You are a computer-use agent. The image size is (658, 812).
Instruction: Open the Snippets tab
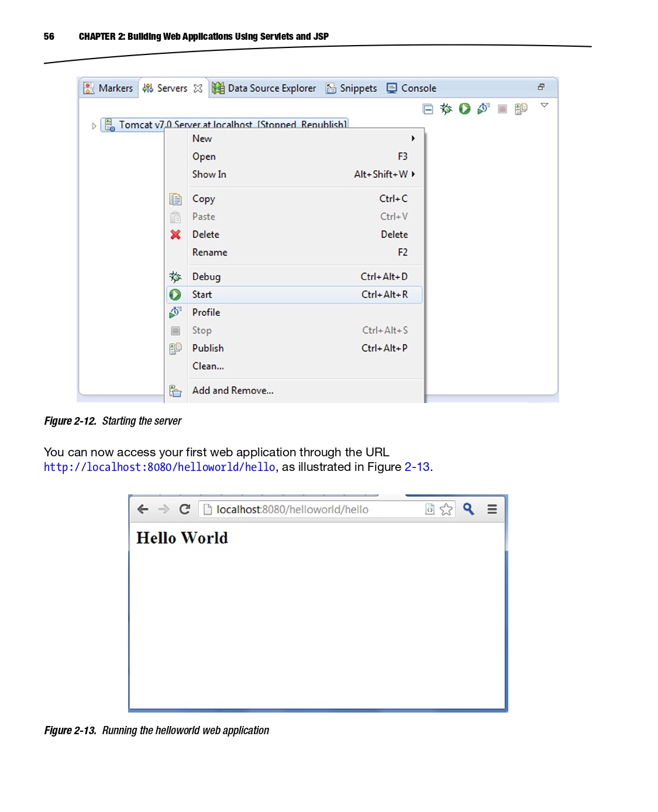point(352,88)
